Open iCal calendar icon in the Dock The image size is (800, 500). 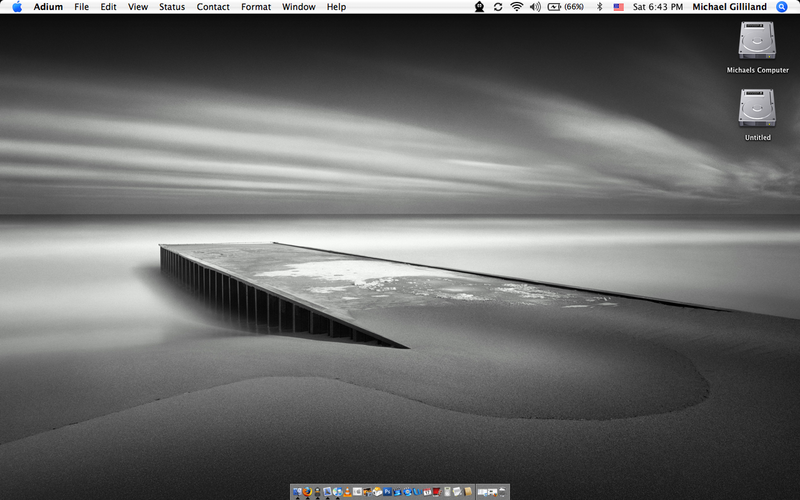pyautogui.click(x=427, y=491)
